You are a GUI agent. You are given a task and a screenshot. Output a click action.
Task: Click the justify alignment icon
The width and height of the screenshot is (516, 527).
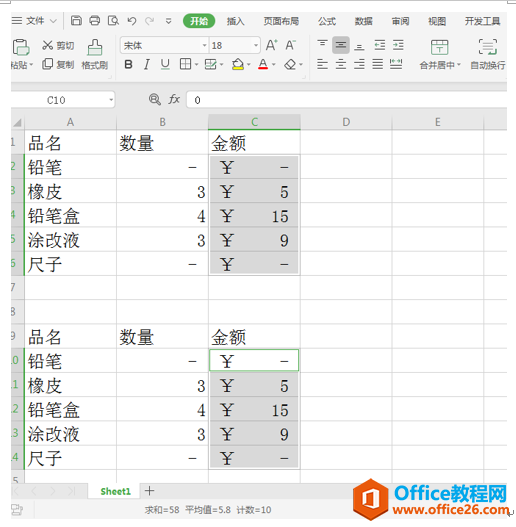tap(378, 64)
